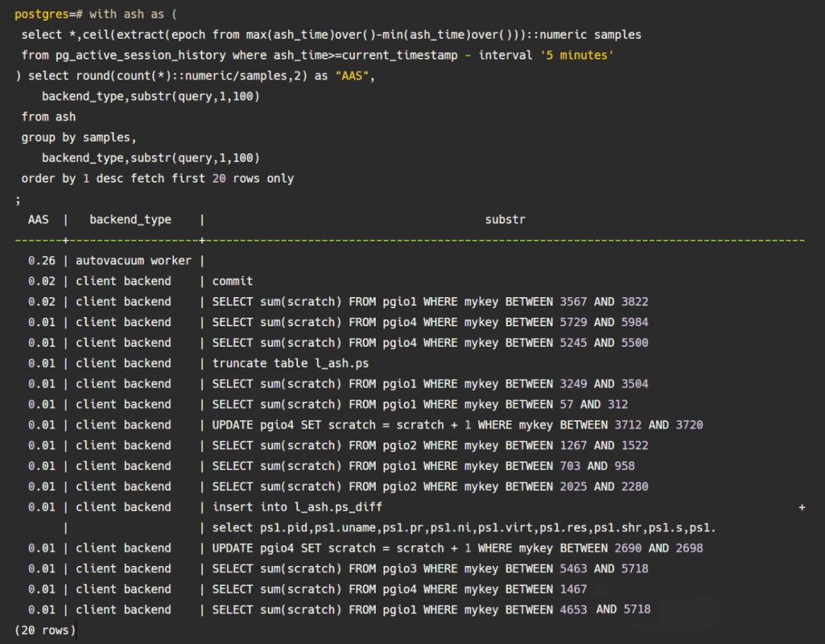Click the (20 rows) result footer

[x=45, y=630]
